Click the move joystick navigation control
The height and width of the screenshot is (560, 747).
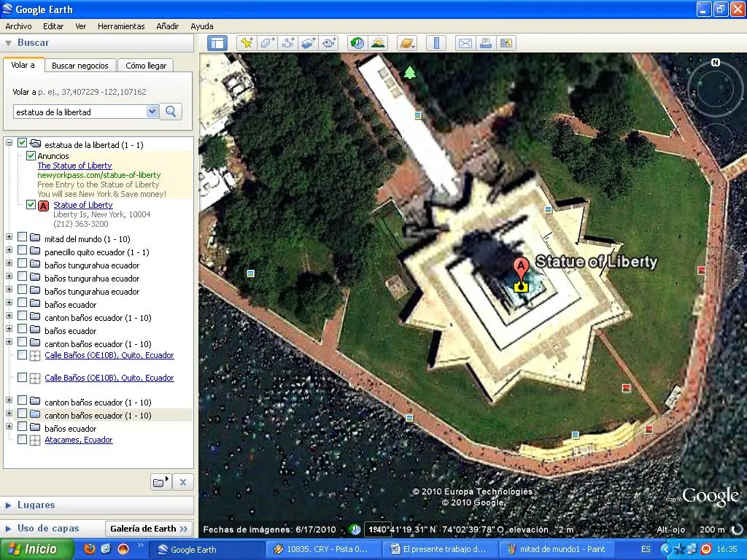pos(715,142)
